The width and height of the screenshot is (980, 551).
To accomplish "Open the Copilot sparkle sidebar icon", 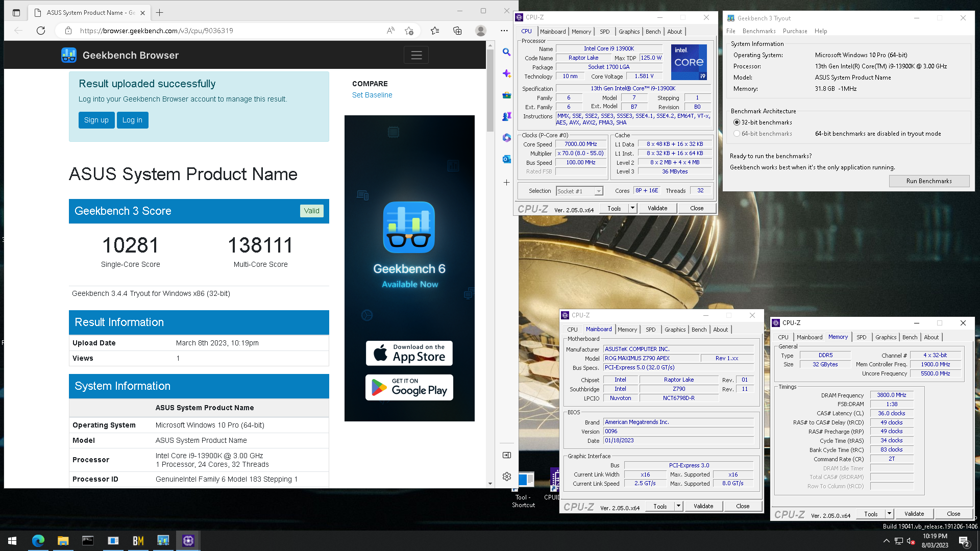I will (x=506, y=73).
